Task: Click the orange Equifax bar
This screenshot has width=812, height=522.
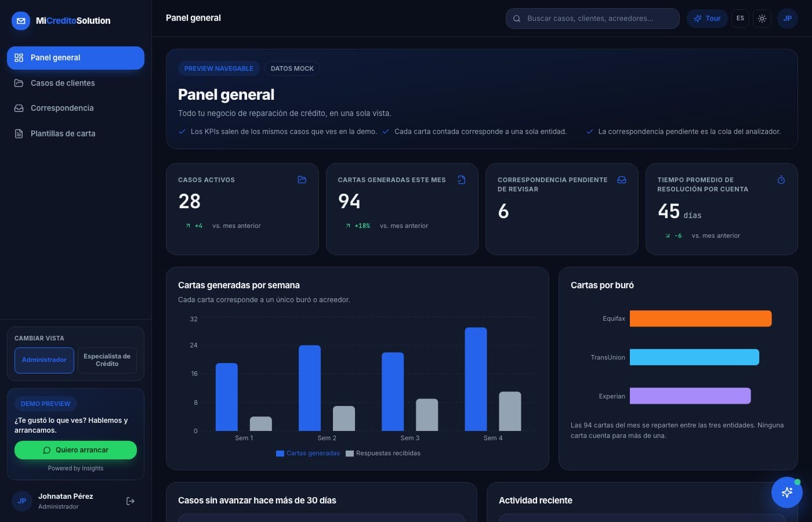Action: pos(701,318)
